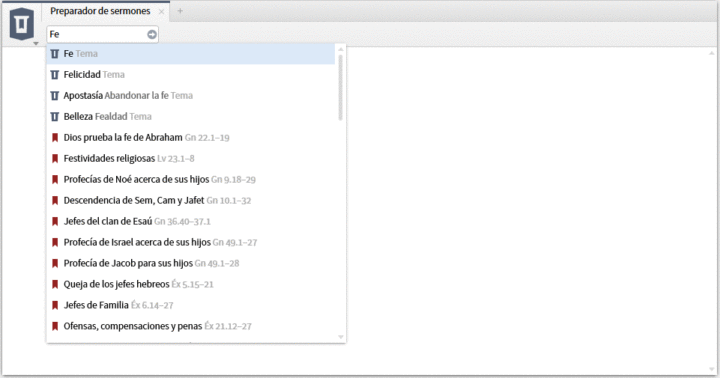Click bookmark icon beside Profecía de Jacob

click(55, 263)
